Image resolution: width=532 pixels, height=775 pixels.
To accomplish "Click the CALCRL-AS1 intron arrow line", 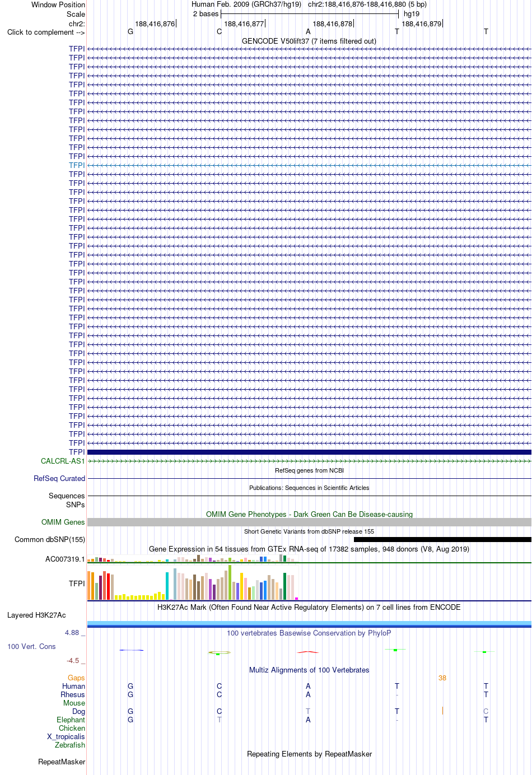I will tap(309, 461).
